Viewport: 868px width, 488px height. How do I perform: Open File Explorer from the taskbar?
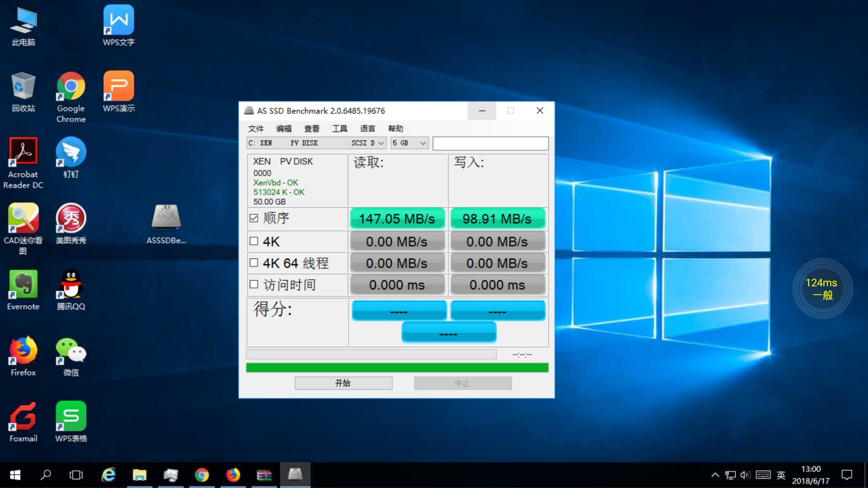(x=140, y=475)
